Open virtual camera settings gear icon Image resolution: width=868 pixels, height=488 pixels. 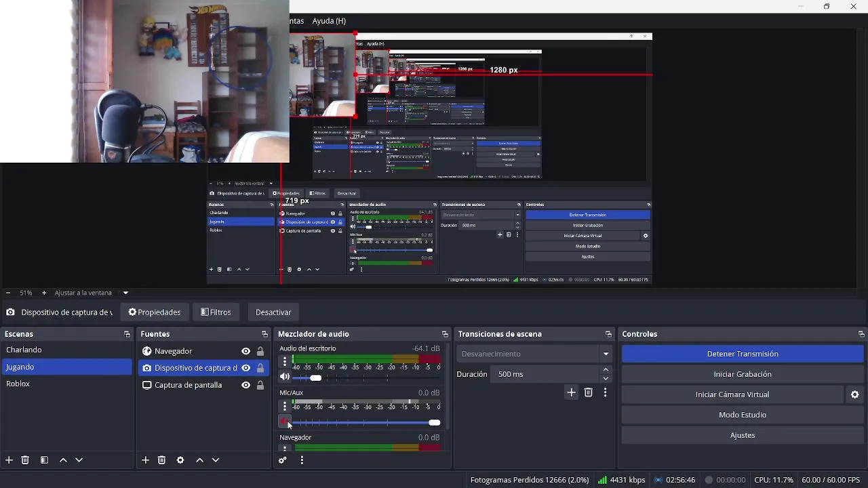click(x=854, y=394)
